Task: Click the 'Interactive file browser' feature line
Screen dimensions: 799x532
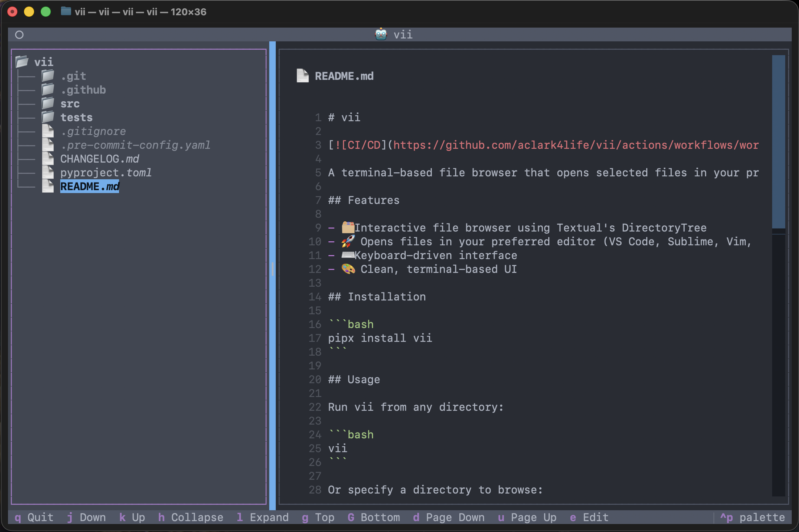Action: click(x=530, y=228)
